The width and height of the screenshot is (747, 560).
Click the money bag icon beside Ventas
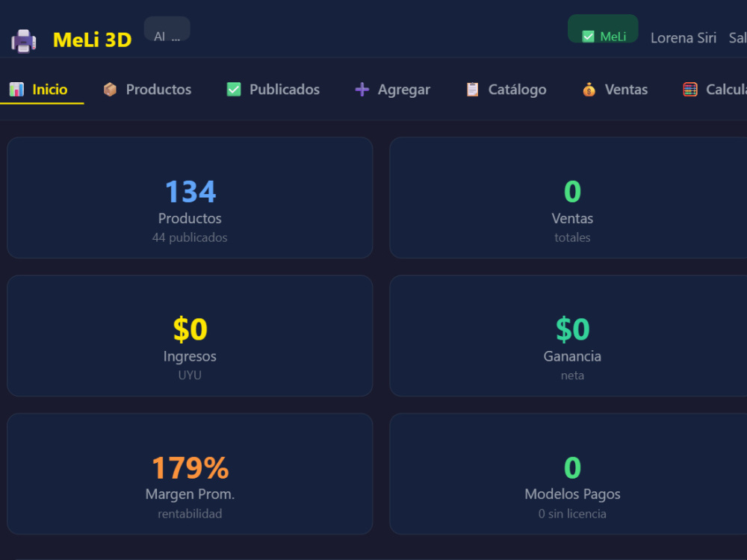[589, 89]
